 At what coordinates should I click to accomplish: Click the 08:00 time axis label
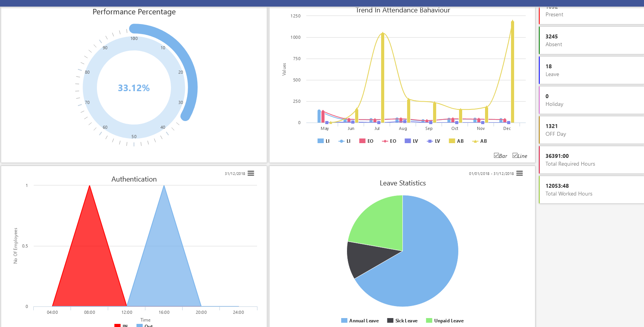pyautogui.click(x=90, y=312)
